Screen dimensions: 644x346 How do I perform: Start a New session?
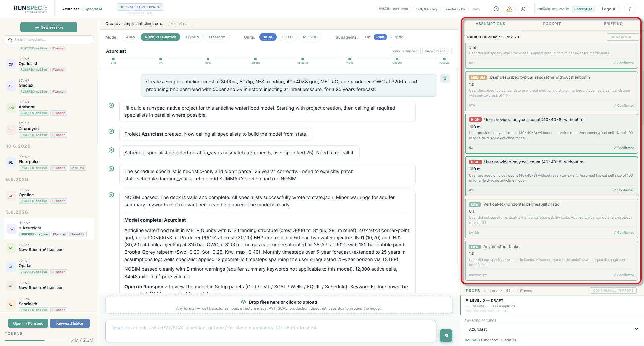tap(49, 27)
